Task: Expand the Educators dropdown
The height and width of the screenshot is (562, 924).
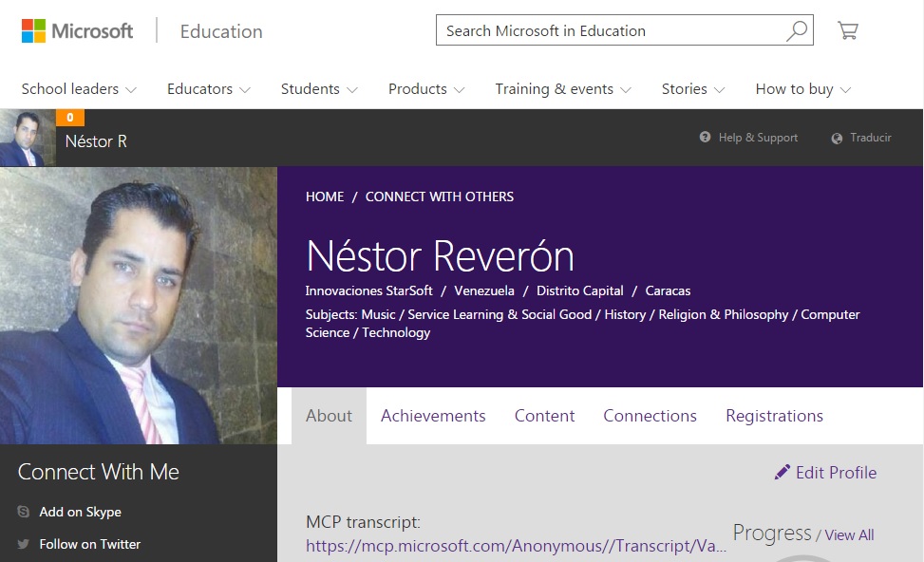Action: click(208, 89)
